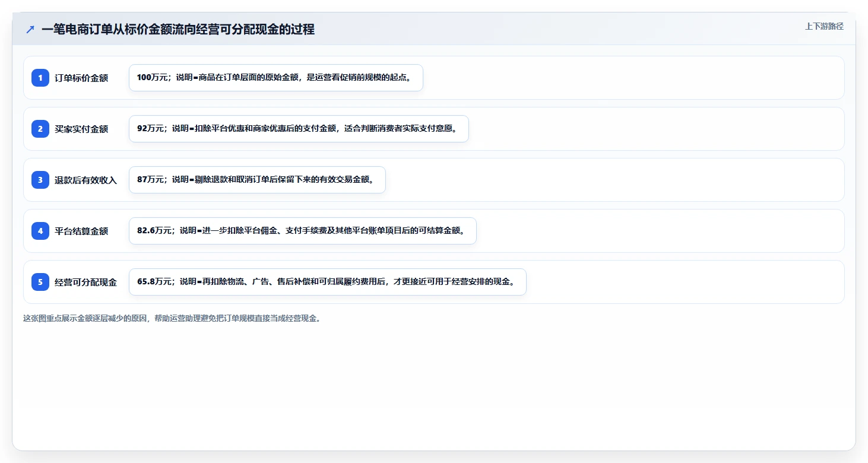Select step badge number 2
The width and height of the screenshot is (868, 463).
click(x=40, y=129)
